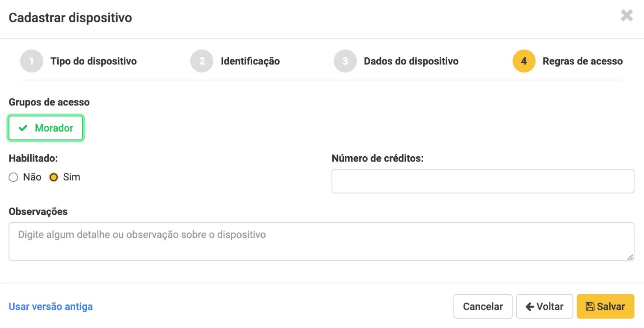Focus the Número de créditos field
The image size is (644, 328).
click(483, 181)
